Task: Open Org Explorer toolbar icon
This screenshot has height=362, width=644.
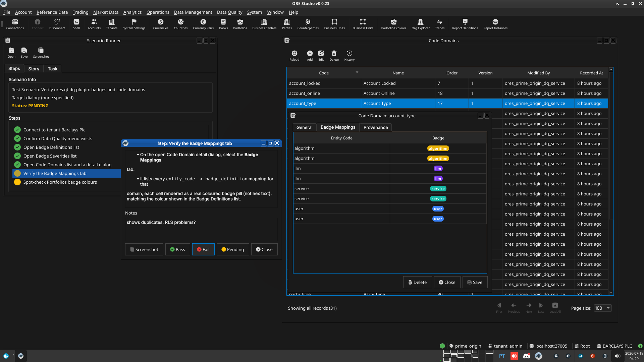Action: 420,24
